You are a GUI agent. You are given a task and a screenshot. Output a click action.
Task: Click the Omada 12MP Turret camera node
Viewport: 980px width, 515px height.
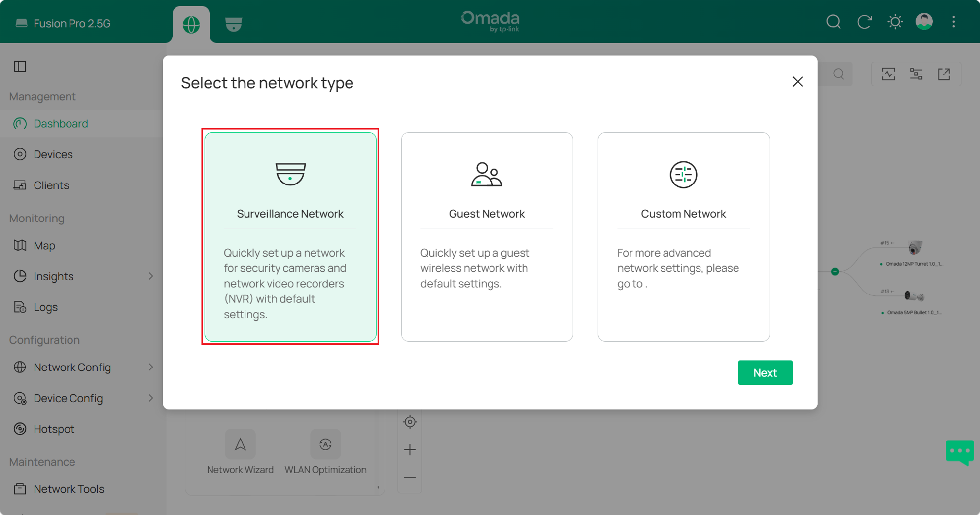tap(915, 248)
